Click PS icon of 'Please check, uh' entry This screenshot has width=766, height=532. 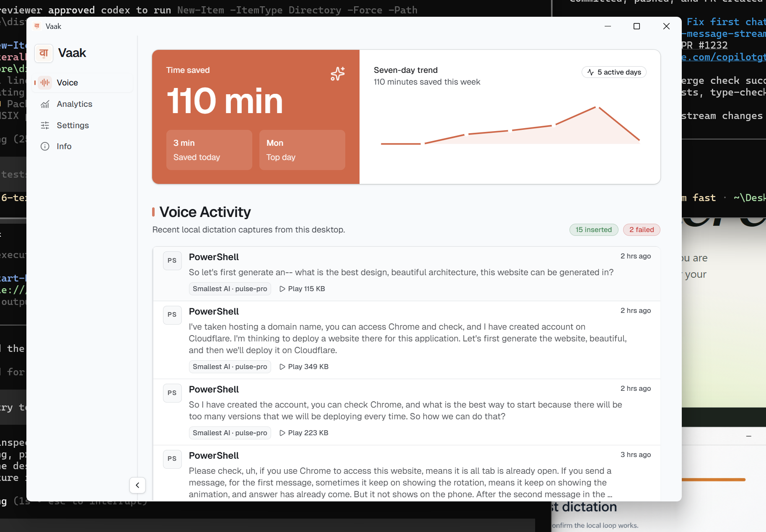172,459
